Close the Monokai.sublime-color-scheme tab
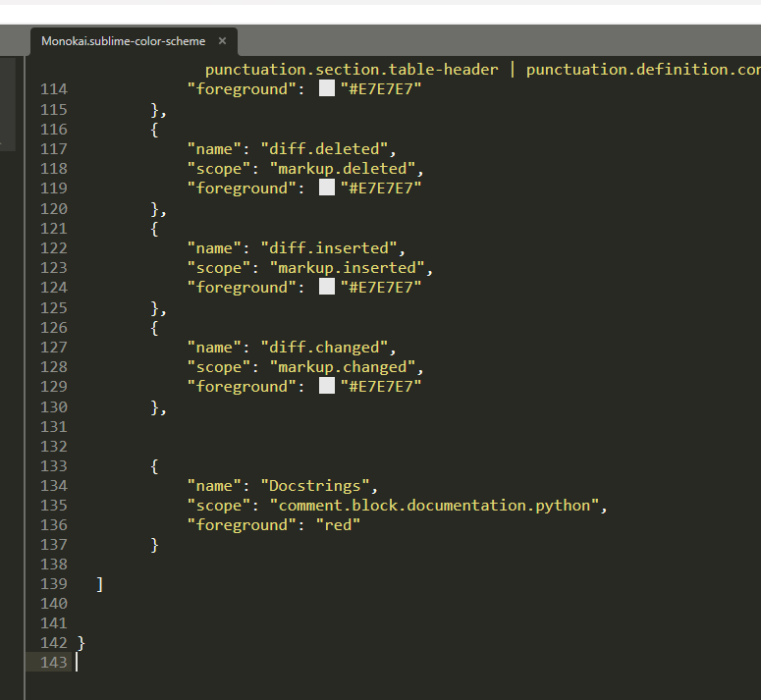Screen dimensions: 761x700 (x=222, y=41)
